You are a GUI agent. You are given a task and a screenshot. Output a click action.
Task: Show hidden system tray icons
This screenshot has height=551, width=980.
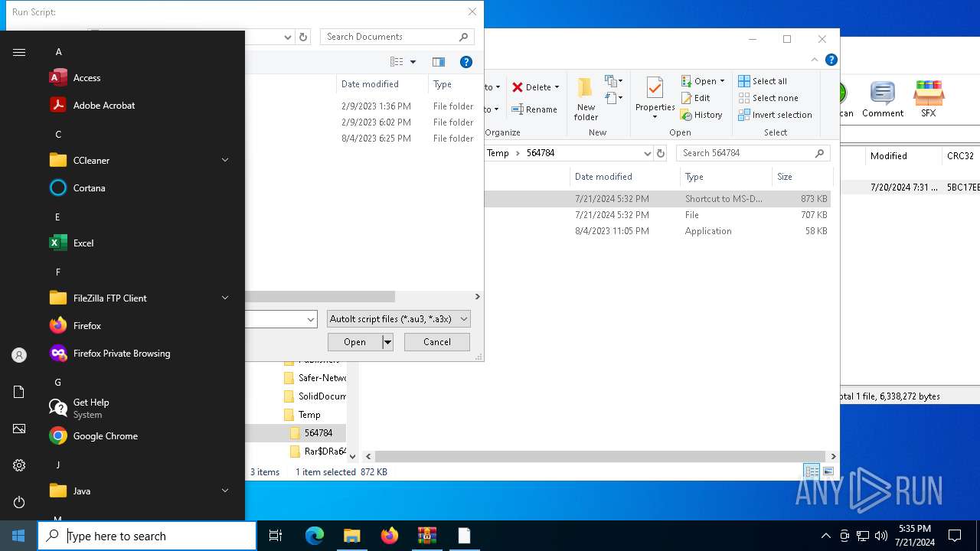click(x=825, y=536)
